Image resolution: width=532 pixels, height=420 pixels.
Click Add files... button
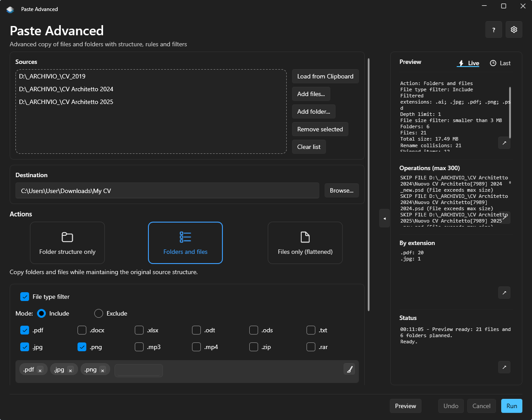(311, 94)
